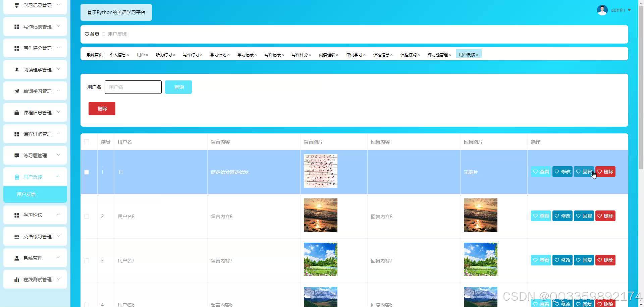Click the 阿萨德发阿萨德发 message cell

tap(230, 172)
